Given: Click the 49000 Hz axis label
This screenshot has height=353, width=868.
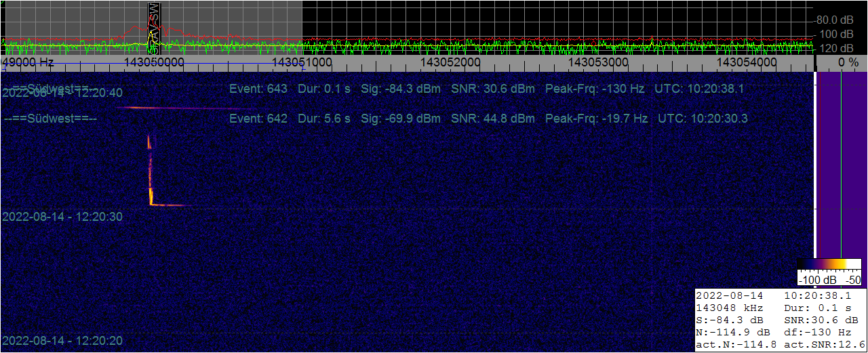Looking at the screenshot, I should (x=28, y=62).
